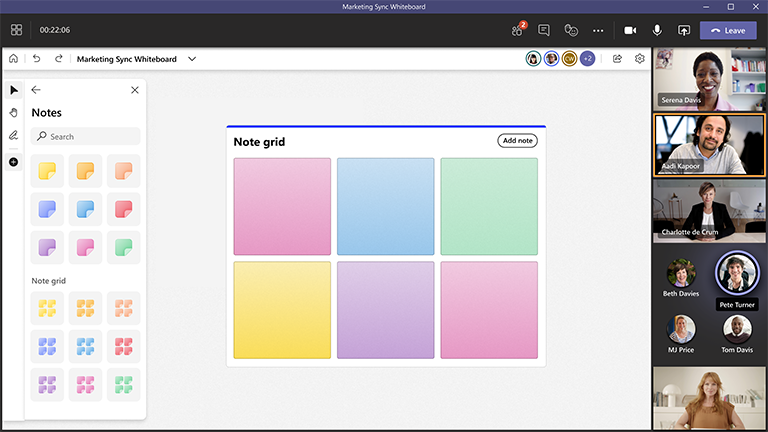Expand the Marketing Sync Whiteboard title dropdown
The height and width of the screenshot is (432, 768).
192,59
